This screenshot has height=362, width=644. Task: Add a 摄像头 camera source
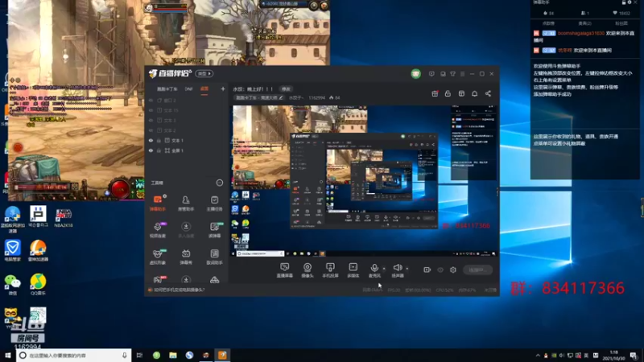(x=308, y=270)
